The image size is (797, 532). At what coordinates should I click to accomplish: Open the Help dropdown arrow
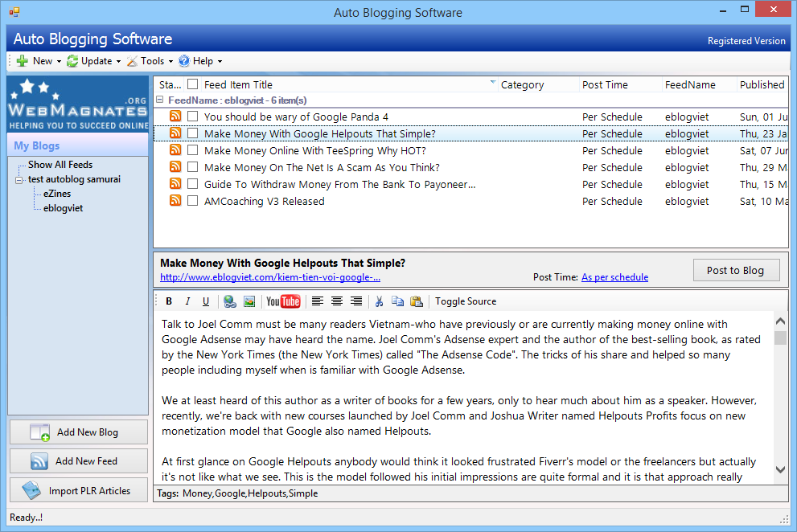pyautogui.click(x=220, y=62)
